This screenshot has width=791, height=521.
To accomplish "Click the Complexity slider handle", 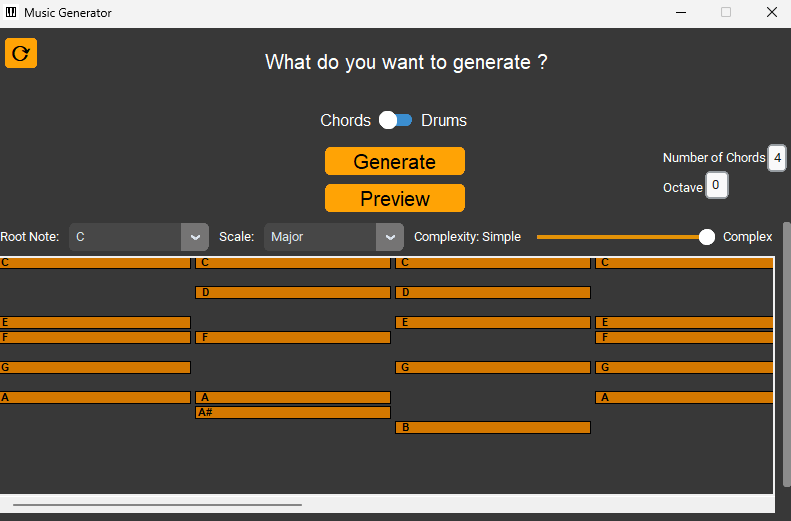I will 707,237.
